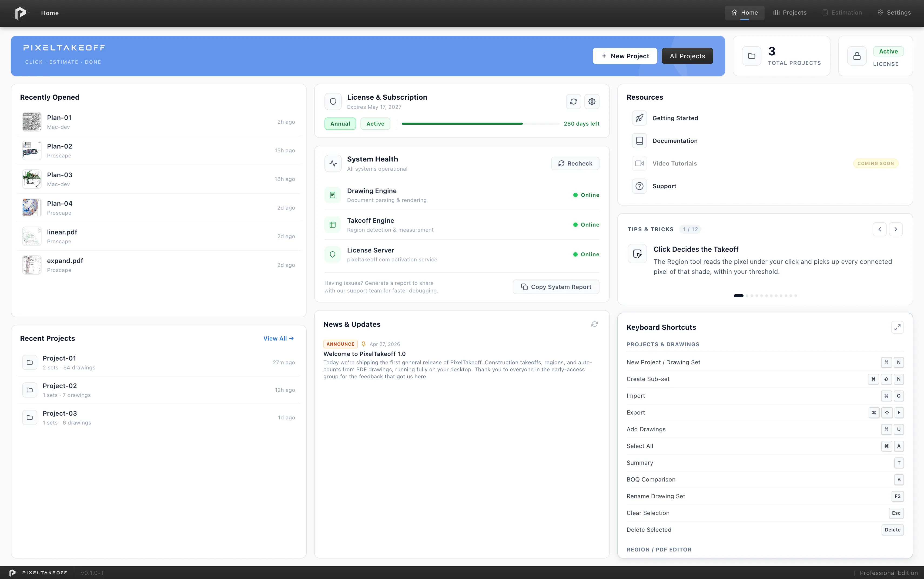
Task: Open Plan-04 thumbnail
Action: (32, 208)
